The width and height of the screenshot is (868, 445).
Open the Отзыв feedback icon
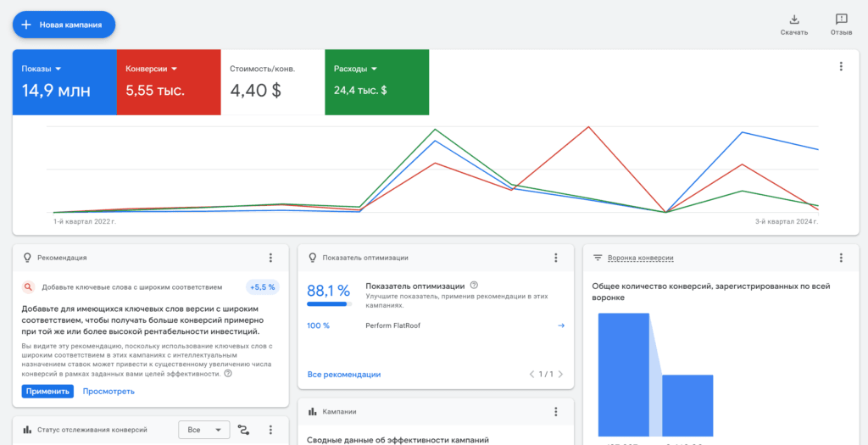[841, 20]
